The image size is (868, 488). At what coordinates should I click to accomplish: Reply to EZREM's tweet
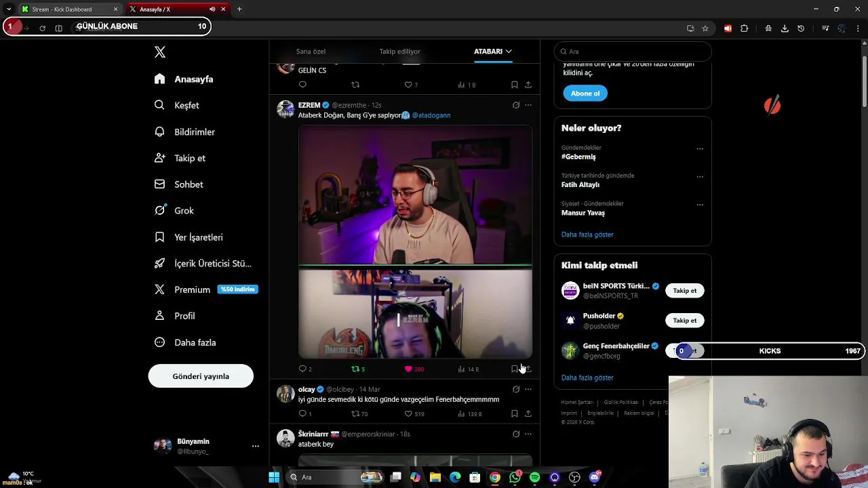pos(302,369)
